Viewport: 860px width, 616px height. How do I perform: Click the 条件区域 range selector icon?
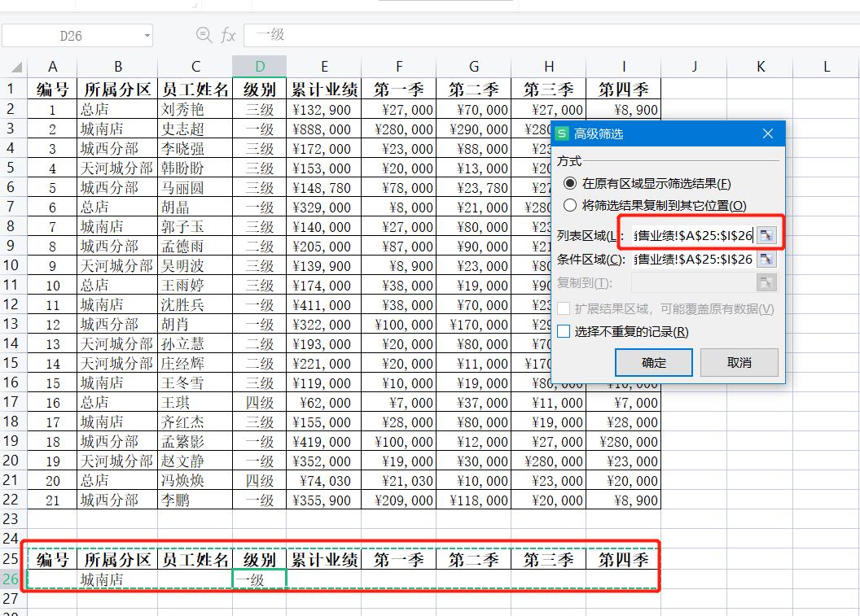766,260
